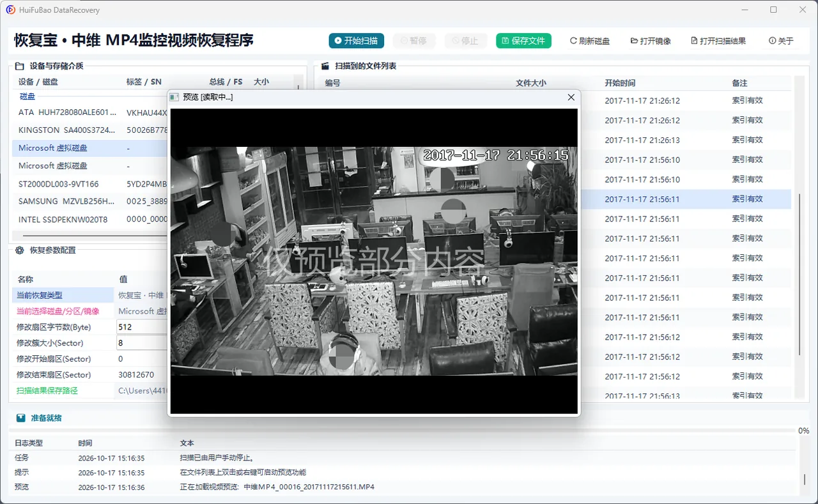The height and width of the screenshot is (504, 818).
Task: Click the 设备 / 磁盘 column header
Action: (38, 82)
